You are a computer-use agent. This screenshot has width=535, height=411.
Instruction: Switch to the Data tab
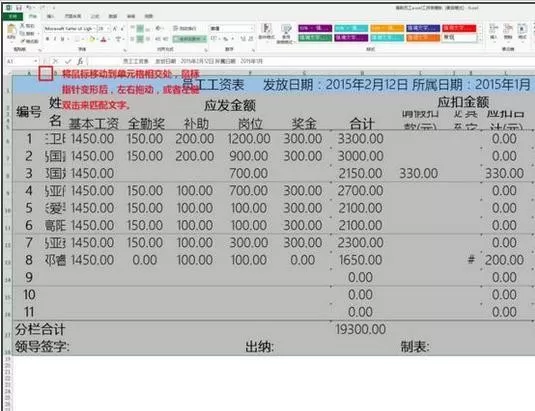(x=113, y=16)
